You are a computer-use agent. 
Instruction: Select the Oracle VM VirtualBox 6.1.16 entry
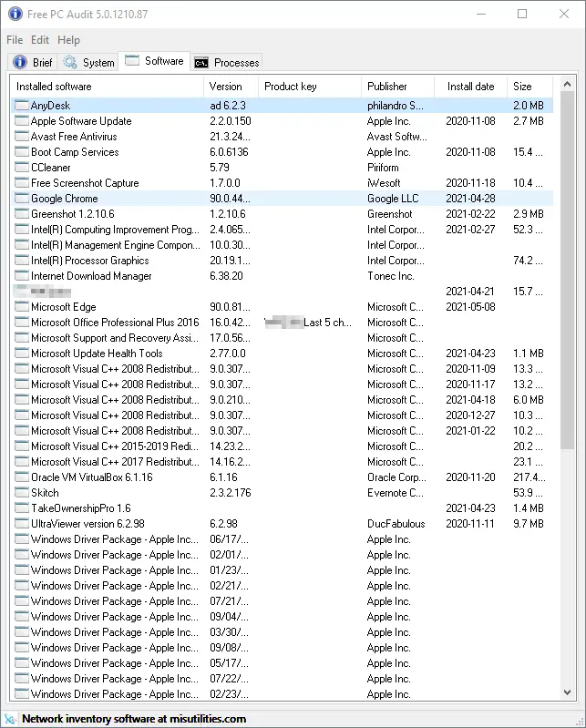tap(92, 477)
